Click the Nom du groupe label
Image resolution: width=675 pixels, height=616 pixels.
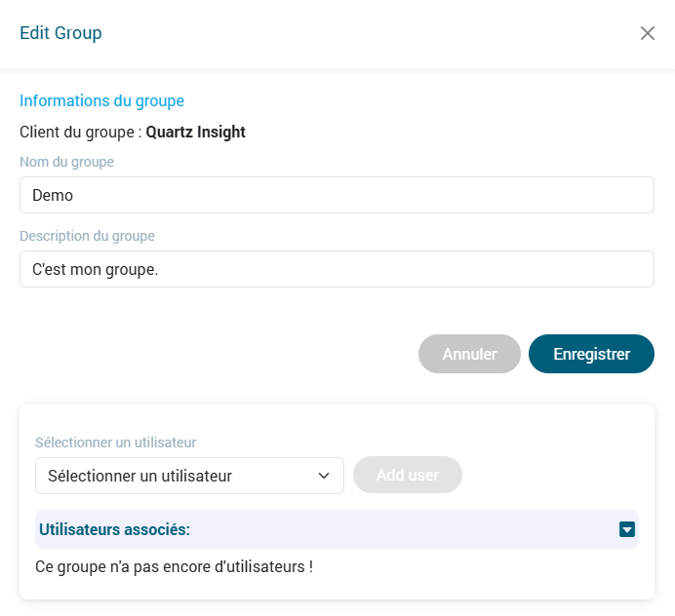pyautogui.click(x=66, y=162)
